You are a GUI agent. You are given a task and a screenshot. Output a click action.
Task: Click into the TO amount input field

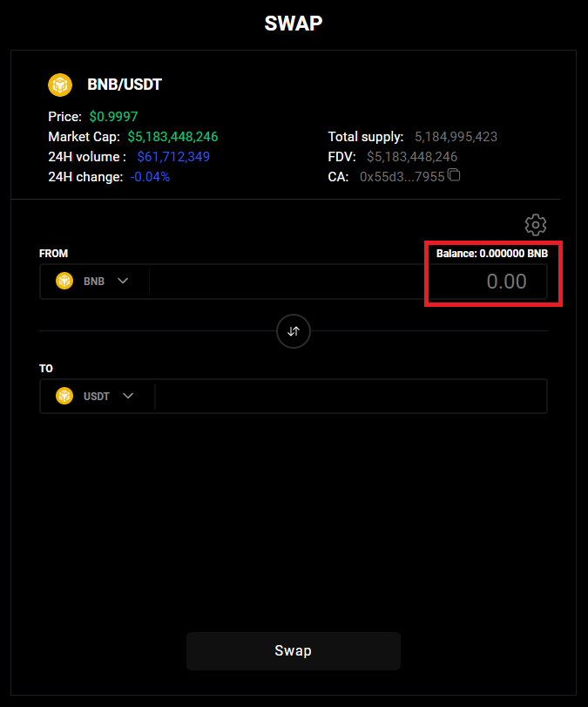pos(348,396)
